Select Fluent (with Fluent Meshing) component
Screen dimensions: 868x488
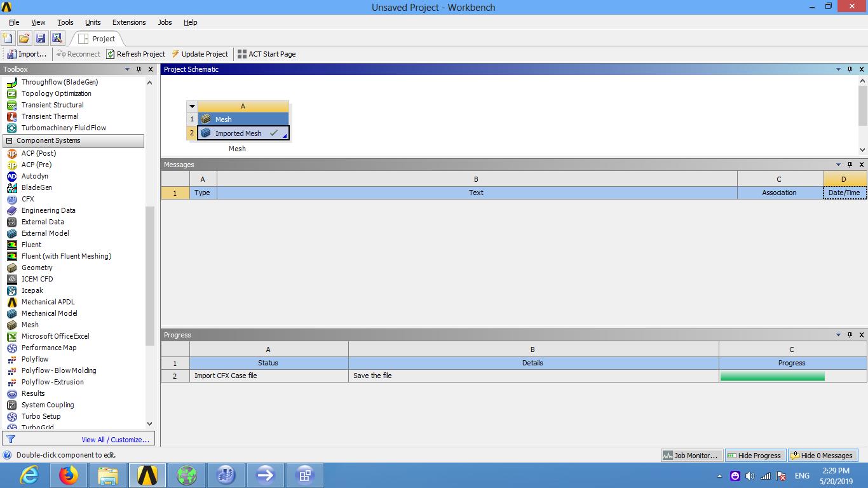coord(66,256)
